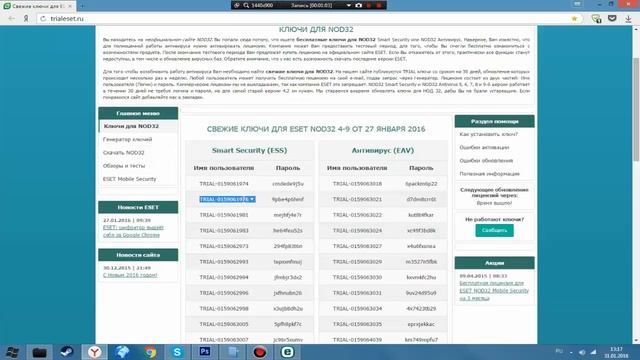Open File Explorer from the taskbar

(x=40, y=352)
